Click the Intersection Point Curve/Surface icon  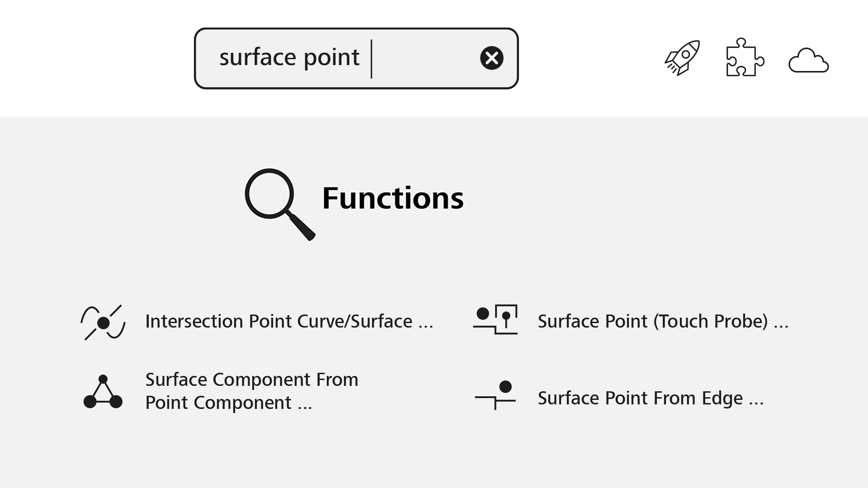click(103, 322)
